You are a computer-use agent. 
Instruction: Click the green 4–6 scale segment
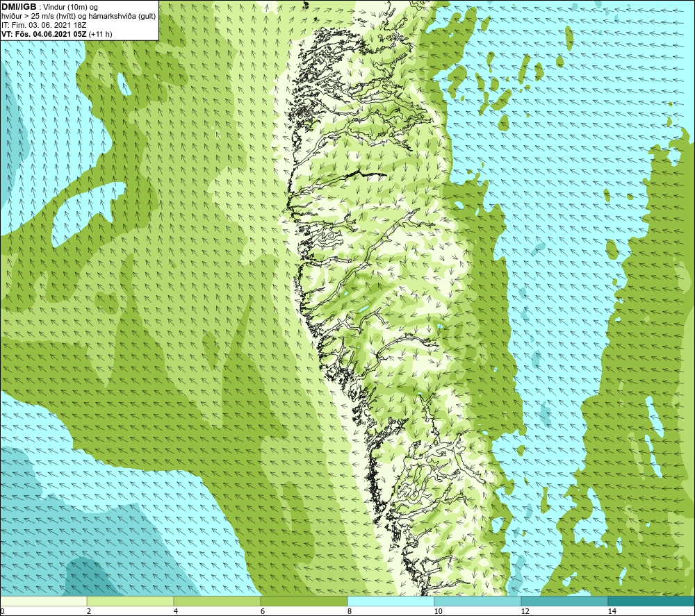[217, 601]
